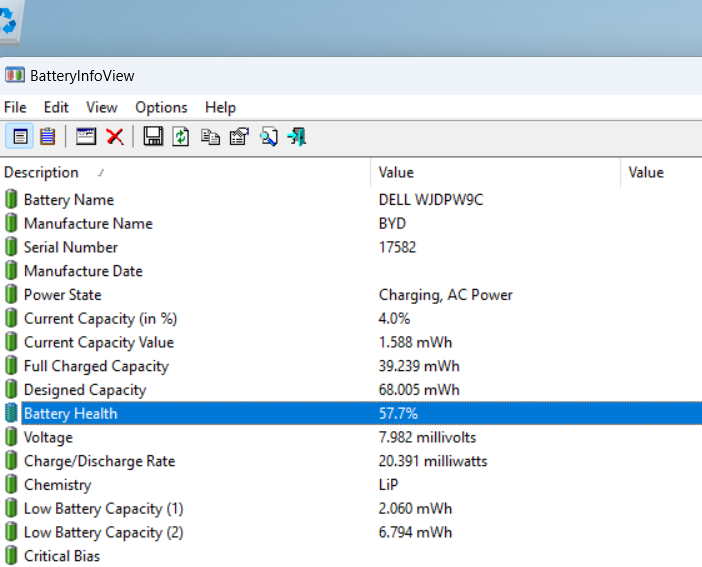The width and height of the screenshot is (702, 567).
Task: Click battery icon beside Current Capacity Value
Action: [11, 342]
